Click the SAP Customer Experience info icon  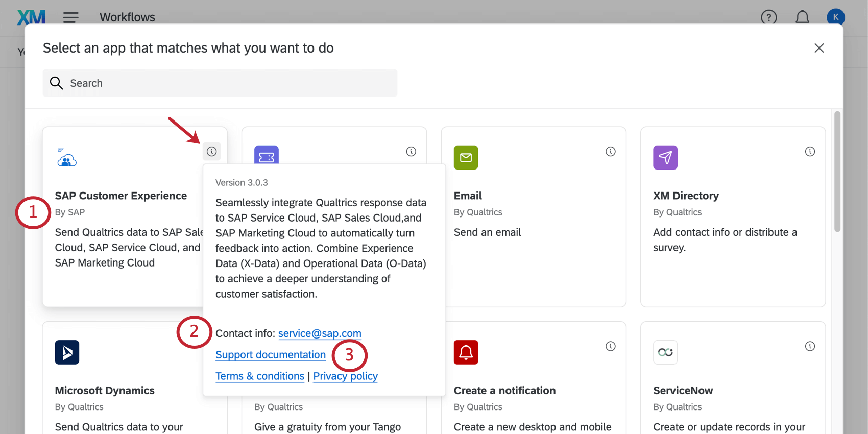(x=211, y=152)
